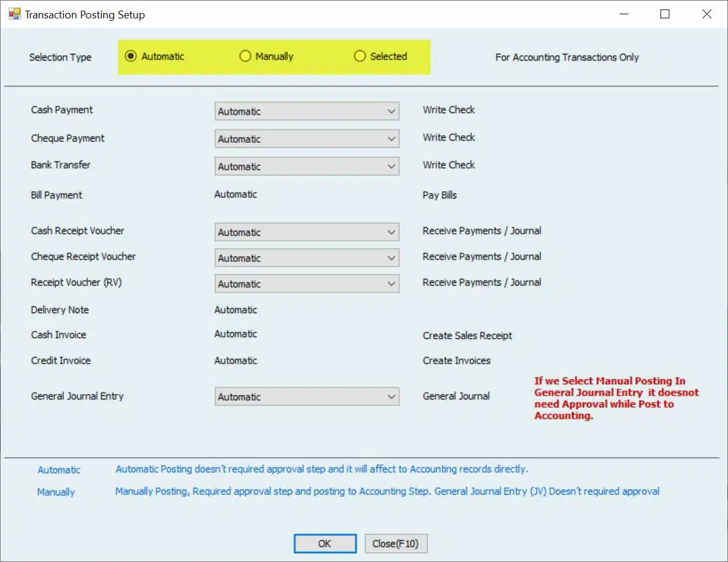Click the Transaction Posting Setup window icon
This screenshot has height=562, width=728.
[14, 14]
